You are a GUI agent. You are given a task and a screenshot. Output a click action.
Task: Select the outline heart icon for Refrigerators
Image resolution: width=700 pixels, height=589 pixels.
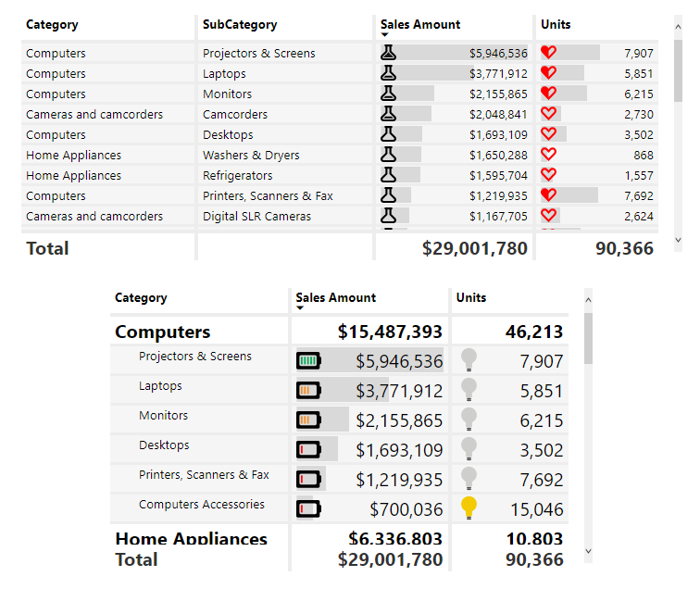pyautogui.click(x=548, y=175)
